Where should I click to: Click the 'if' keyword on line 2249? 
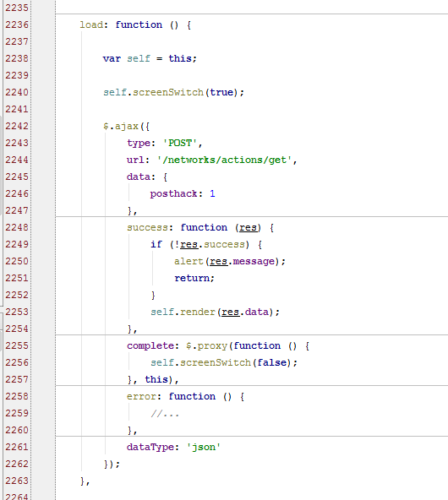(156, 245)
